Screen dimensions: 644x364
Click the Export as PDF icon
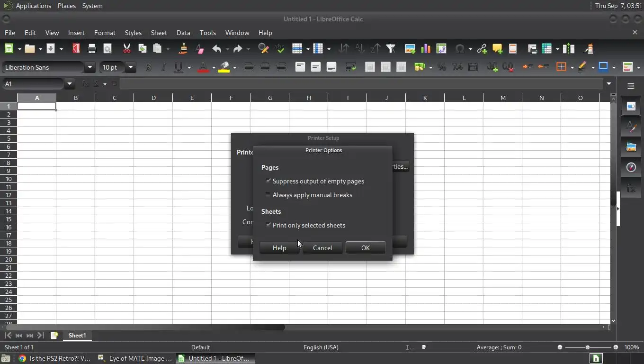(76, 48)
